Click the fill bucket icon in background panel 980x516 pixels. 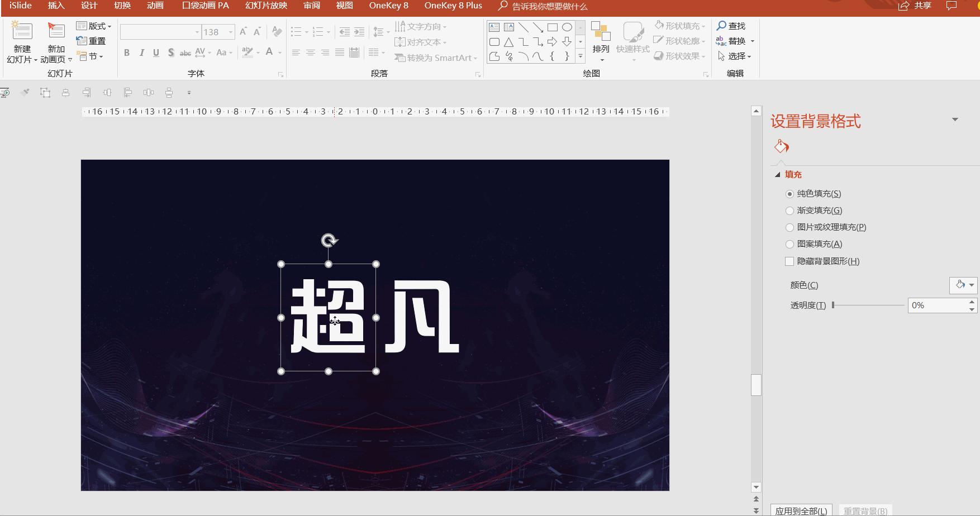coord(782,146)
